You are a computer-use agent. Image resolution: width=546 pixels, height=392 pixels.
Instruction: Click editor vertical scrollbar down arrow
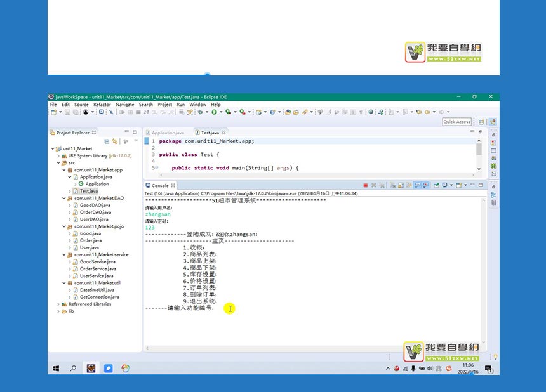pyautogui.click(x=479, y=169)
